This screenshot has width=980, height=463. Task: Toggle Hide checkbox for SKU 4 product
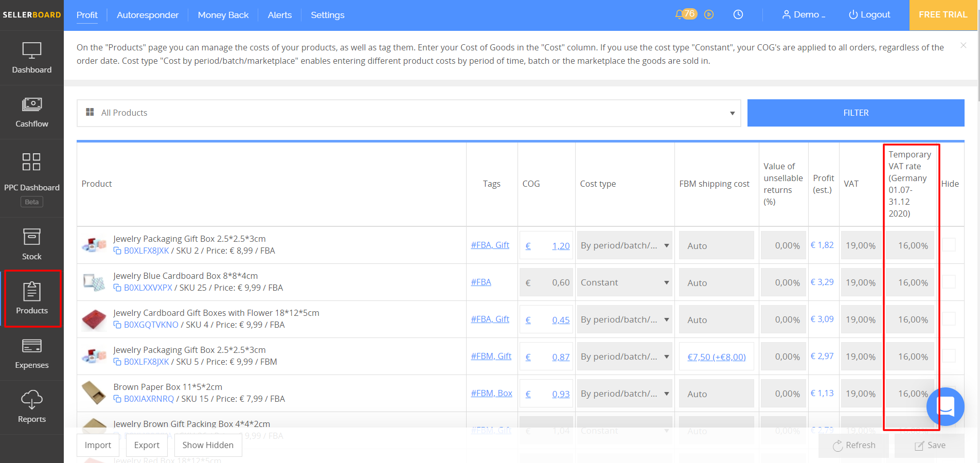pyautogui.click(x=949, y=319)
